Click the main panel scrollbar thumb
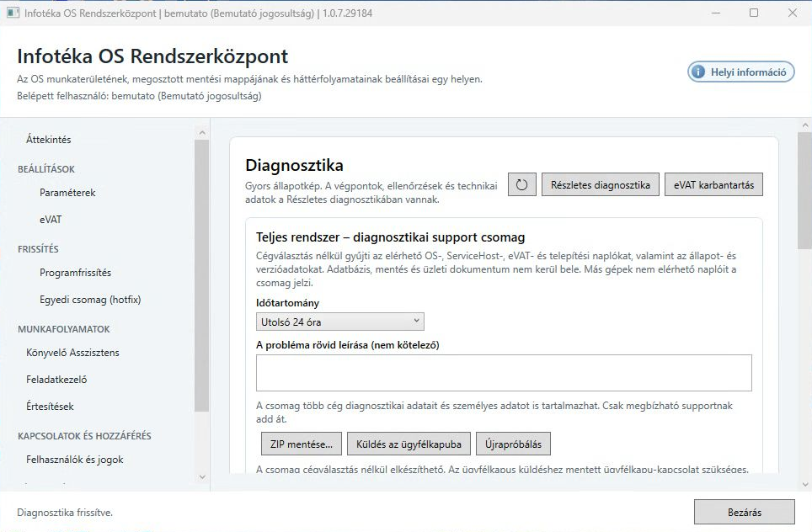Image resolution: width=812 pixels, height=532 pixels. (x=805, y=191)
